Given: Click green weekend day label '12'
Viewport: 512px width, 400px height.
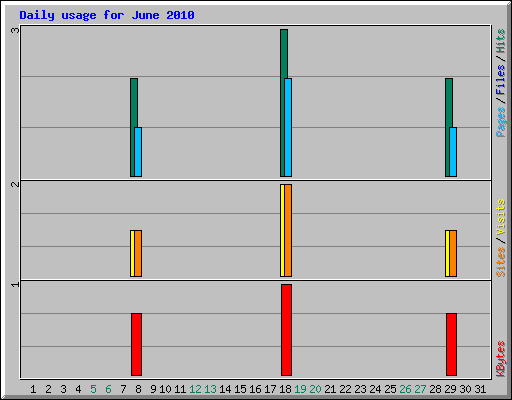Looking at the screenshot, I should (x=195, y=389).
